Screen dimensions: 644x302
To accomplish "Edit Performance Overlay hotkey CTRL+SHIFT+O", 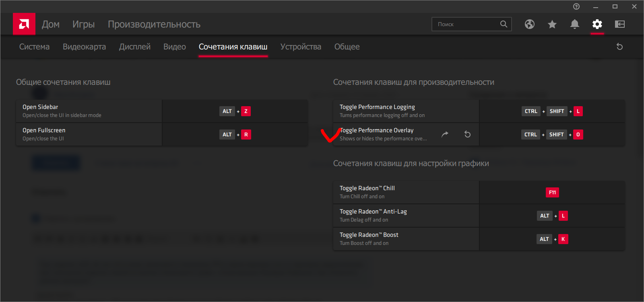I will [552, 134].
